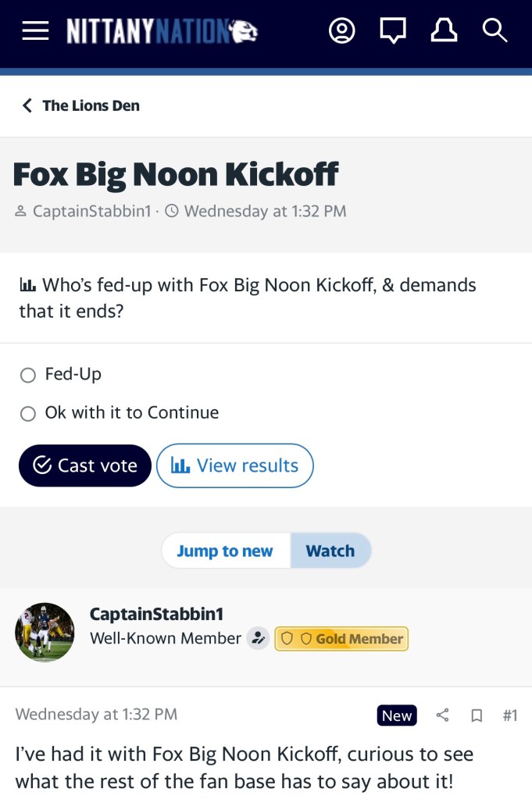532x799 pixels.
Task: Open CaptainStabbin1 username in post header
Action: [x=156, y=614]
